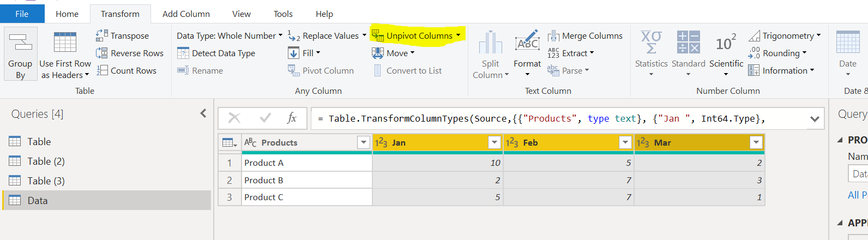868x240 pixels.
Task: Switch to the Transform tab
Action: [120, 14]
